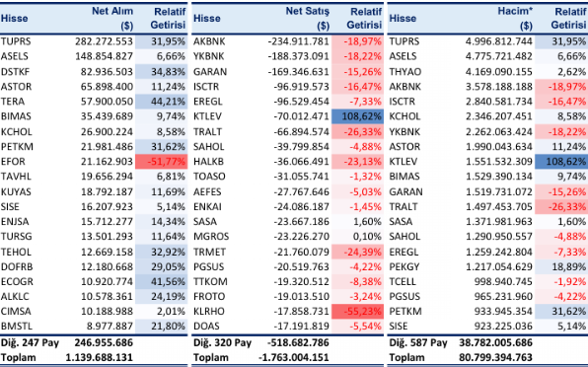588x367 pixels.
Task: Select ECOGR return value 41,56%
Action: tap(168, 281)
